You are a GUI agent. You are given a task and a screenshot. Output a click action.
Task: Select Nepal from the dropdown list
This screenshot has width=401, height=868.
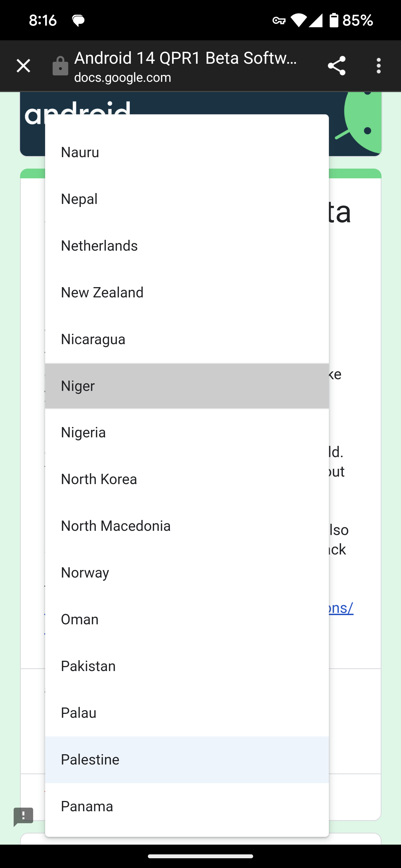pos(187,199)
